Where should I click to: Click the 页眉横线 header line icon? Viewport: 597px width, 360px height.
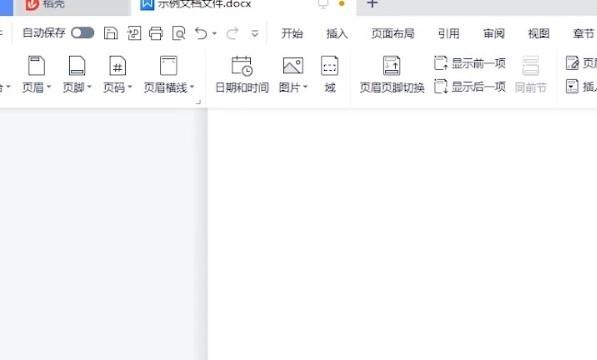point(168,66)
